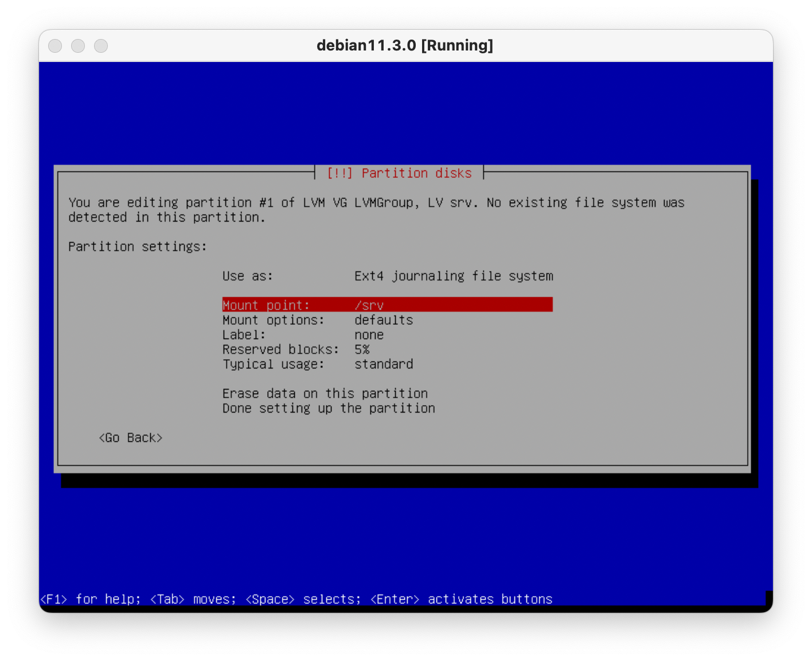
Task: Maximize the VM window using third button
Action: point(101,46)
